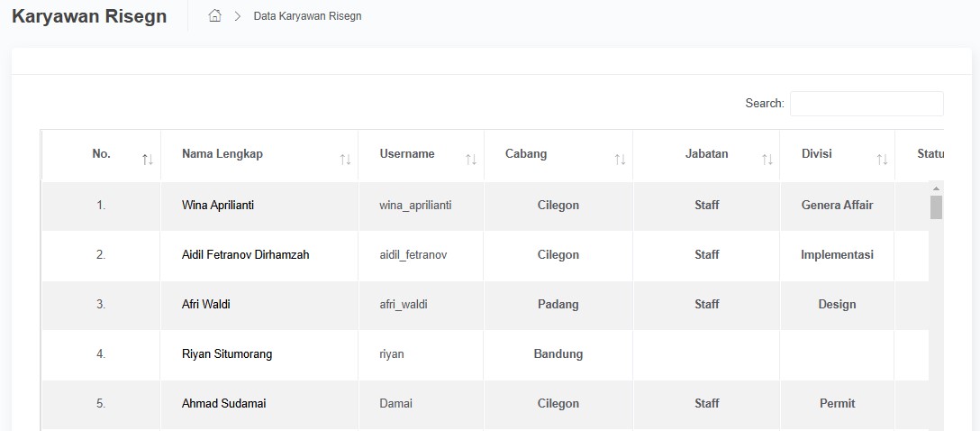Click the Implementasi division cell
Viewport: 980px width, 431px height.
tap(837, 255)
